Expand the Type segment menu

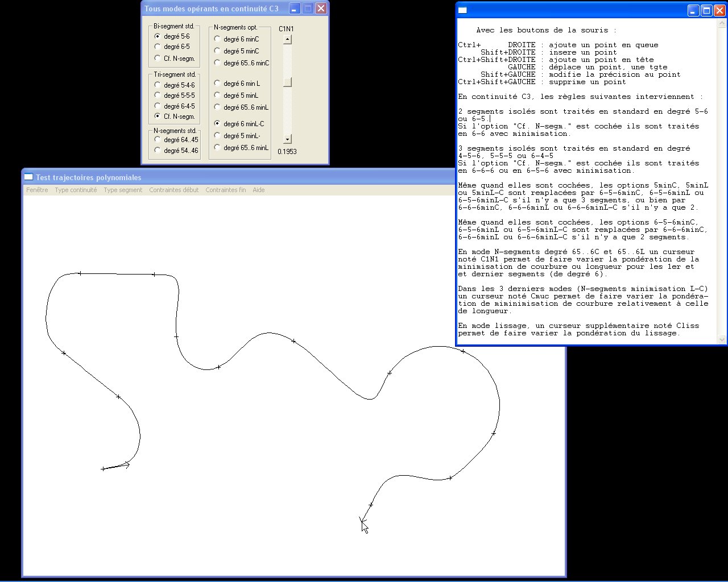tap(123, 190)
